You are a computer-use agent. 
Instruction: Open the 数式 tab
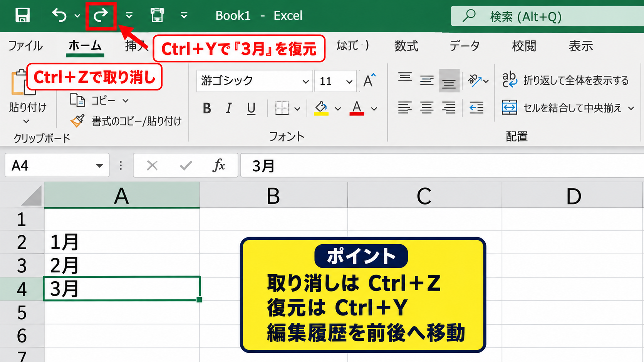(406, 46)
